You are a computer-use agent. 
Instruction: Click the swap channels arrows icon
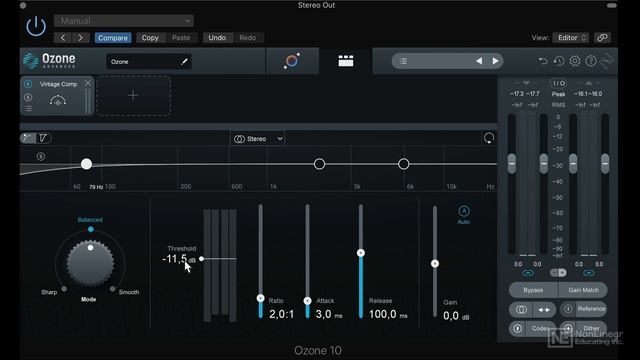pos(544,310)
